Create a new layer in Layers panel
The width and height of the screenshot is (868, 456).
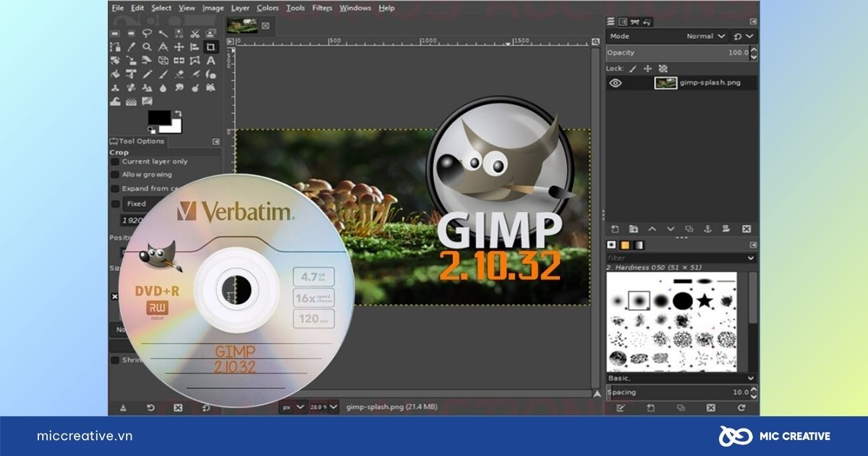tap(615, 229)
